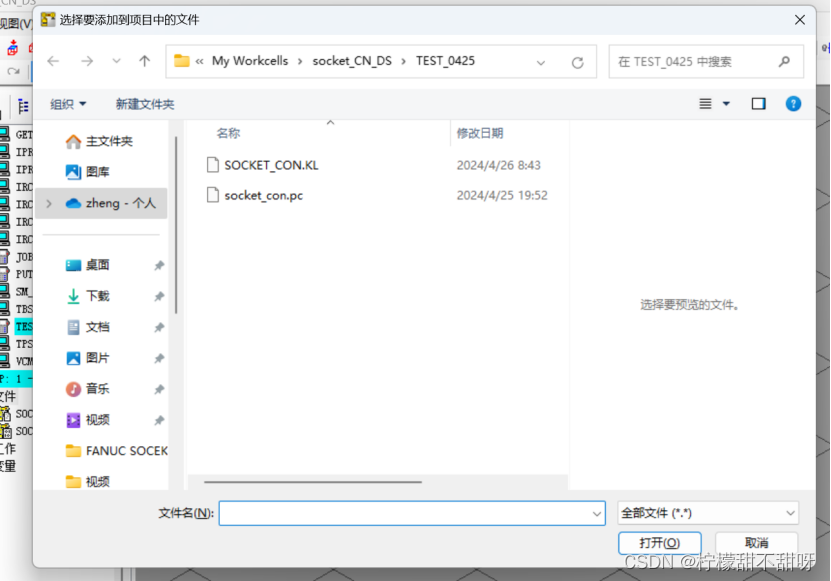Open the view options dropdown arrow
Screen dimensions: 831x581
pos(727,104)
